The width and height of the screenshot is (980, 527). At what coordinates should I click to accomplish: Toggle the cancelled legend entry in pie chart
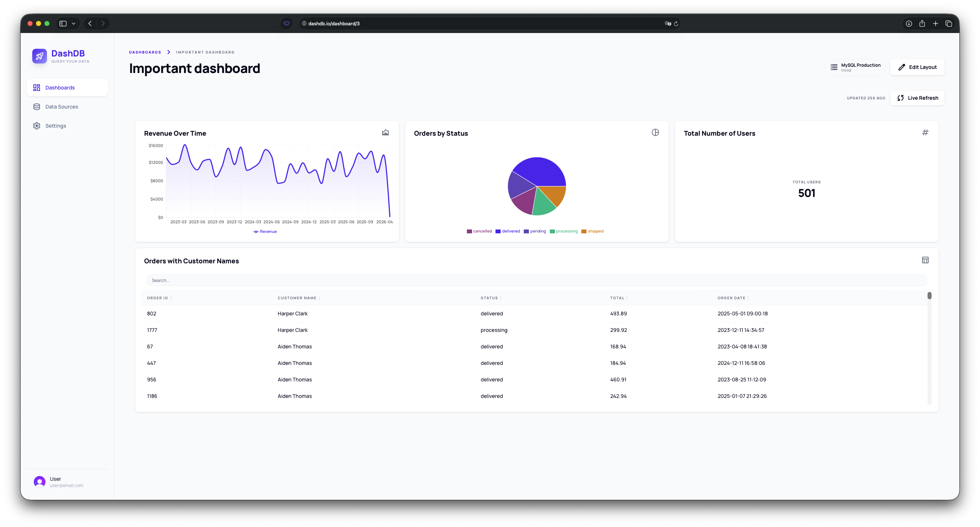point(479,231)
